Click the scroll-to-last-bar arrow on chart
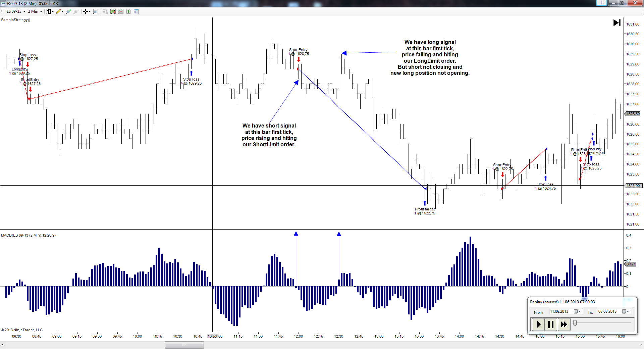Image resolution: width=644 pixels, height=349 pixels. coord(617,23)
